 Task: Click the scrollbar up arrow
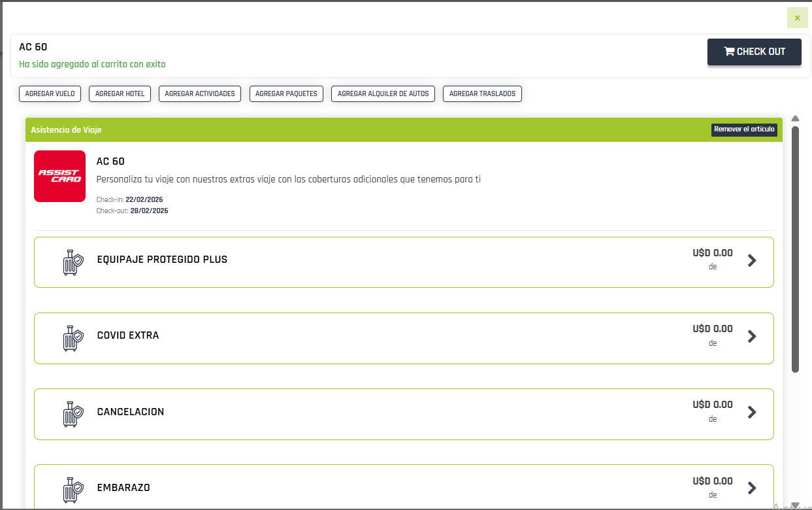795,118
